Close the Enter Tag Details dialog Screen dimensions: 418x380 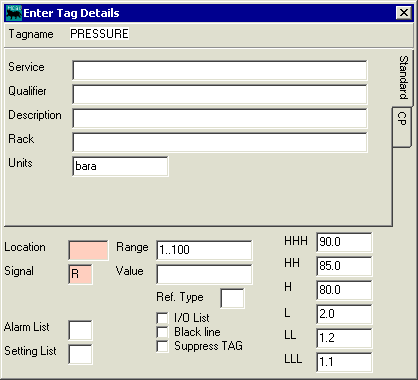tap(404, 13)
